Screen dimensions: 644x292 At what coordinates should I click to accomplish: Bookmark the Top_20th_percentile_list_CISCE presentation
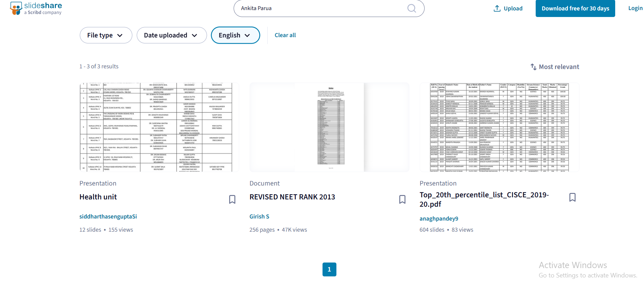[572, 197]
